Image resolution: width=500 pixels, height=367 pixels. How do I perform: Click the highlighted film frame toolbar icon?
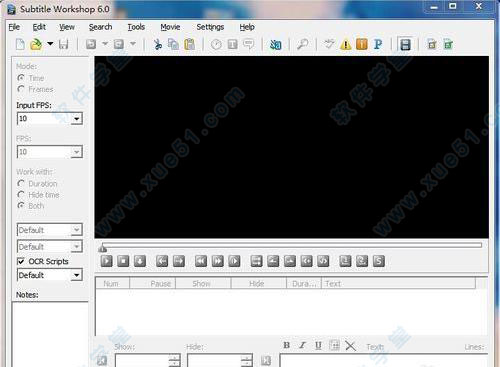click(x=405, y=44)
